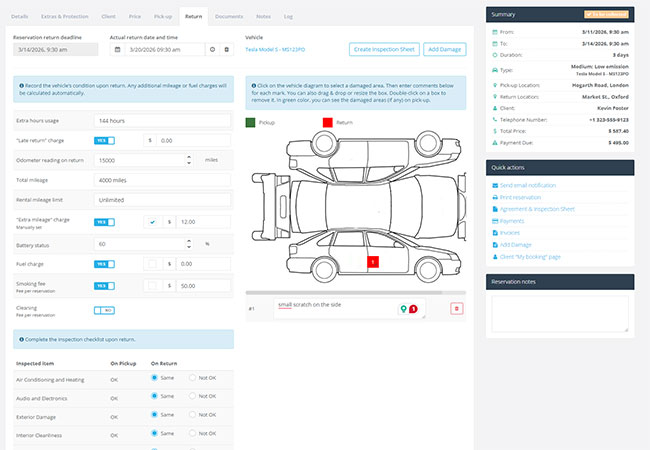This screenshot has width=650, height=450.
Task: Open the calendar icon for actual return date
Action: 117,50
